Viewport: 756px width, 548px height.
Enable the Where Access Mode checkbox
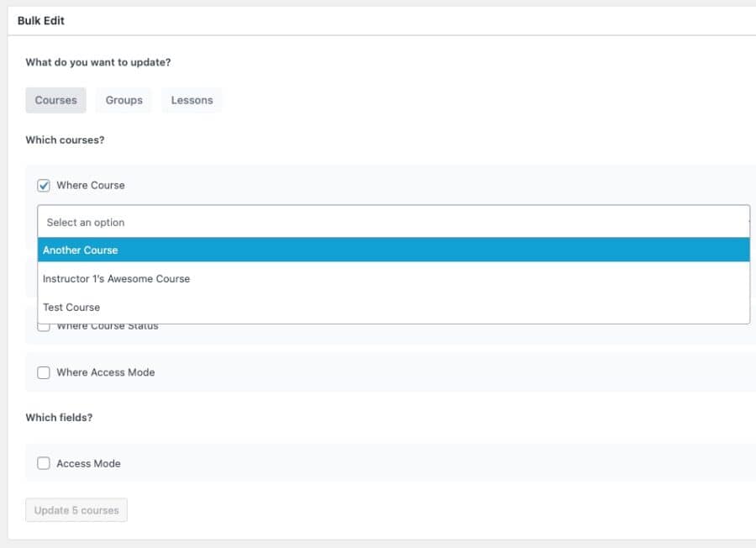pos(44,372)
